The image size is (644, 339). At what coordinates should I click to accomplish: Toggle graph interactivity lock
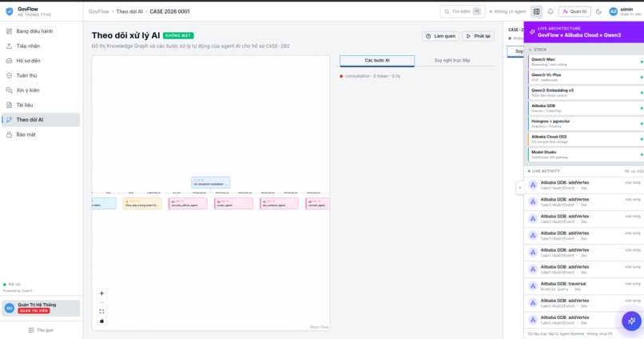tap(101, 321)
